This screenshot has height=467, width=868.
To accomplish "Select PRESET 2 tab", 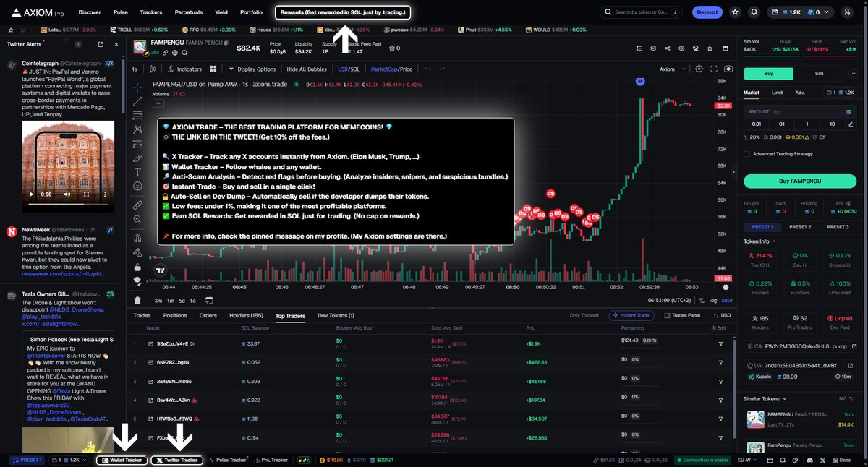I will tap(799, 227).
